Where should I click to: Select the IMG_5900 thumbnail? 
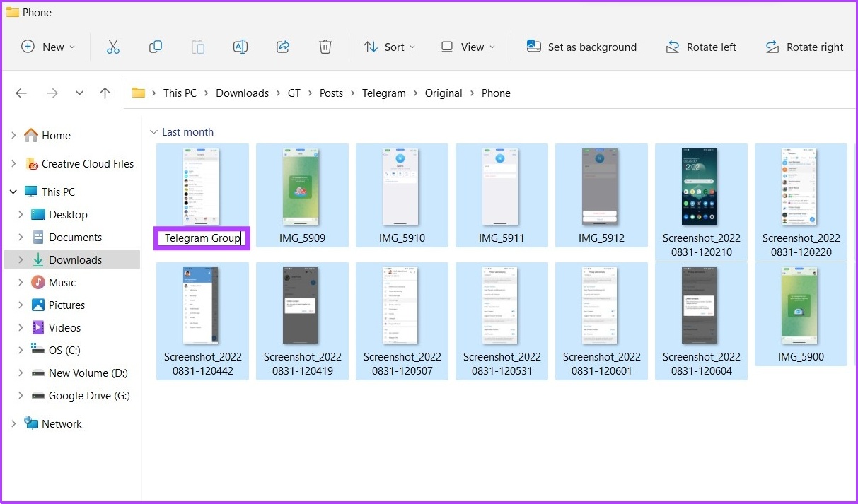tap(801, 306)
